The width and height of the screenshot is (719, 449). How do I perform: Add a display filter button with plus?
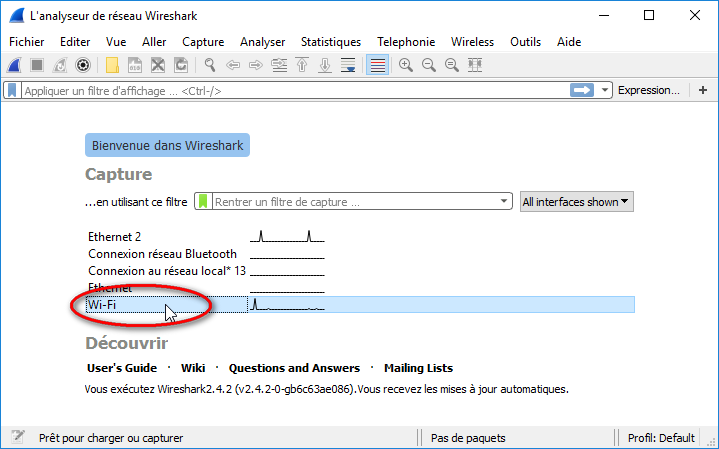(x=703, y=90)
